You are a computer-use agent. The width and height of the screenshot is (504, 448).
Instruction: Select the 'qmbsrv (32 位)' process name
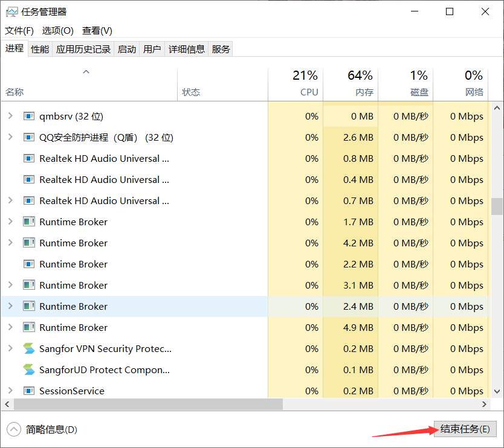click(x=71, y=117)
